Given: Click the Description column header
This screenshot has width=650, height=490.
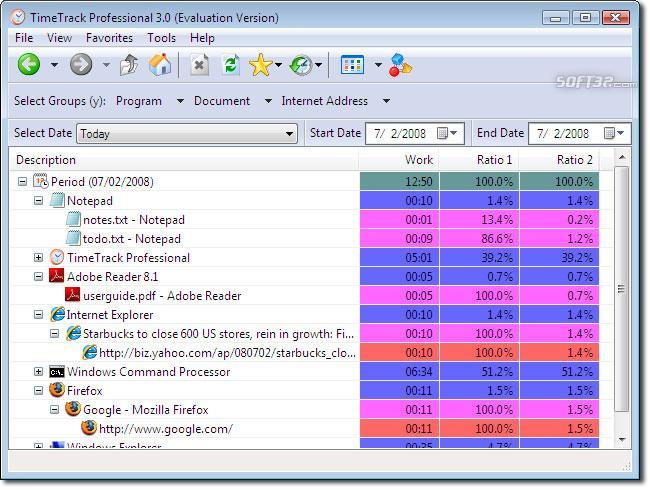Looking at the screenshot, I should coord(184,160).
